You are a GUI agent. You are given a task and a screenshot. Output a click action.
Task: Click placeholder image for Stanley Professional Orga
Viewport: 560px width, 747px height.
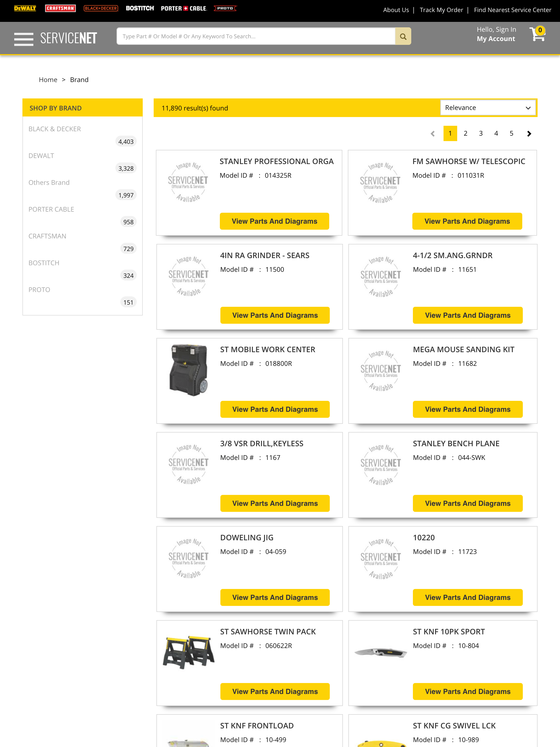188,182
